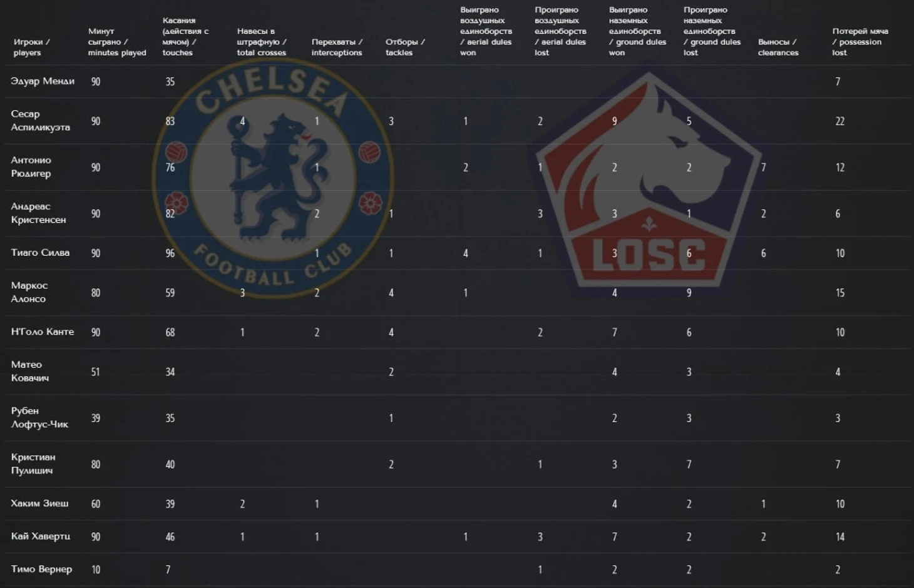
Task: Sort by 'minutes played' column header
Action: [x=117, y=42]
